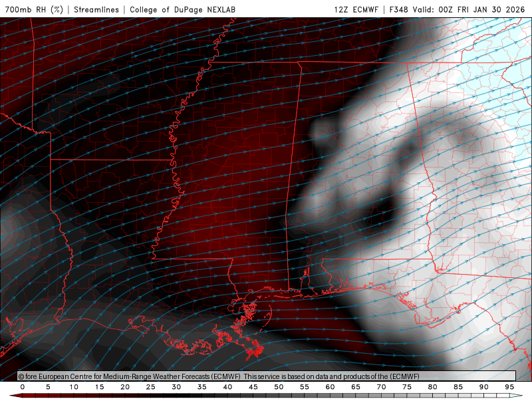Image resolution: width=532 pixels, height=399 pixels.
Task: Select the "Streamlines" label in the header
Action: click(96, 9)
